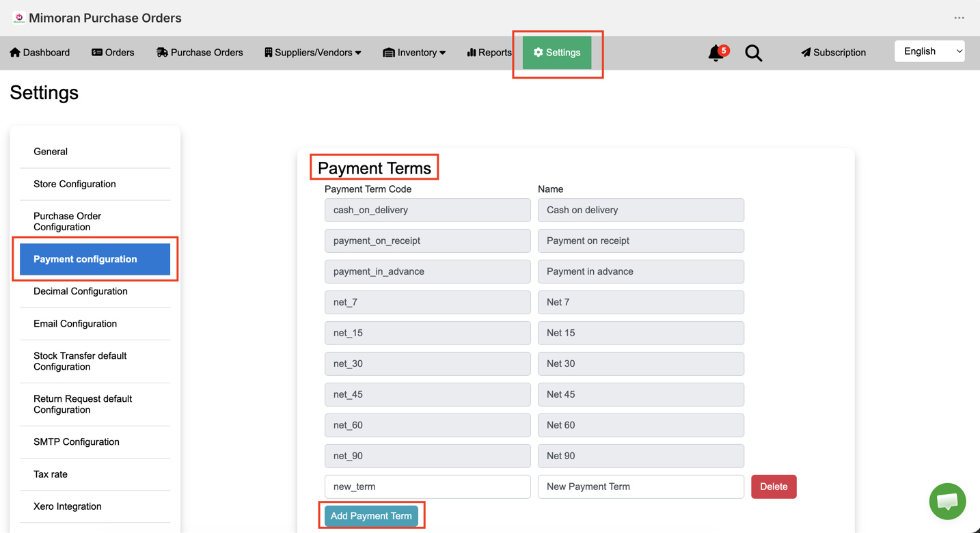Viewport: 980px width, 533px height.
Task: Open the English language dropdown
Action: point(929,51)
